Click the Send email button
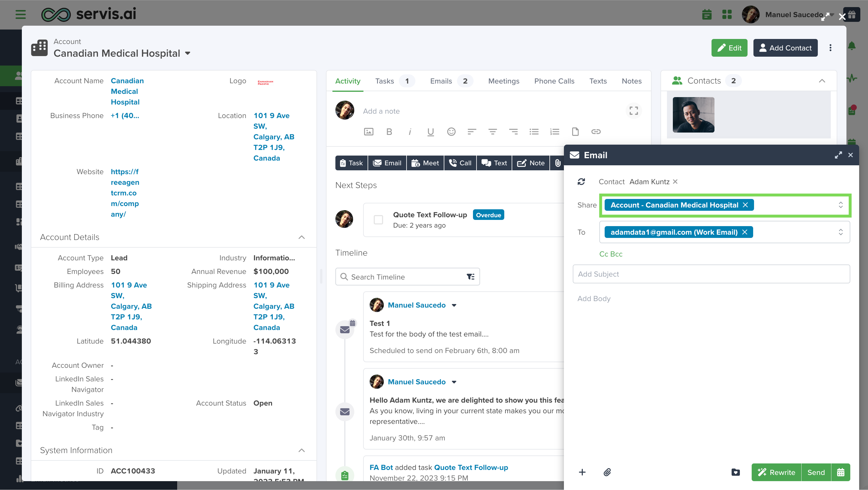The height and width of the screenshot is (490, 868). [x=816, y=472]
